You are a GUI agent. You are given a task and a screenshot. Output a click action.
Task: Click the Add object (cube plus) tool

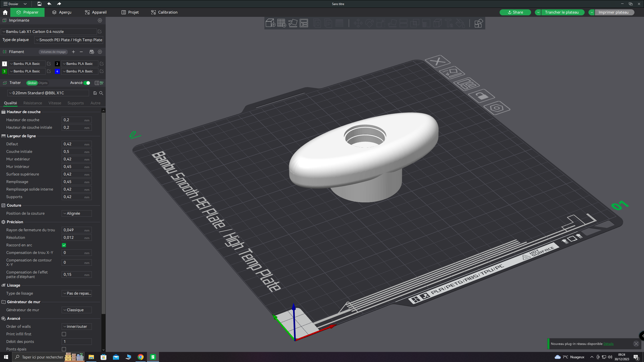click(x=270, y=23)
